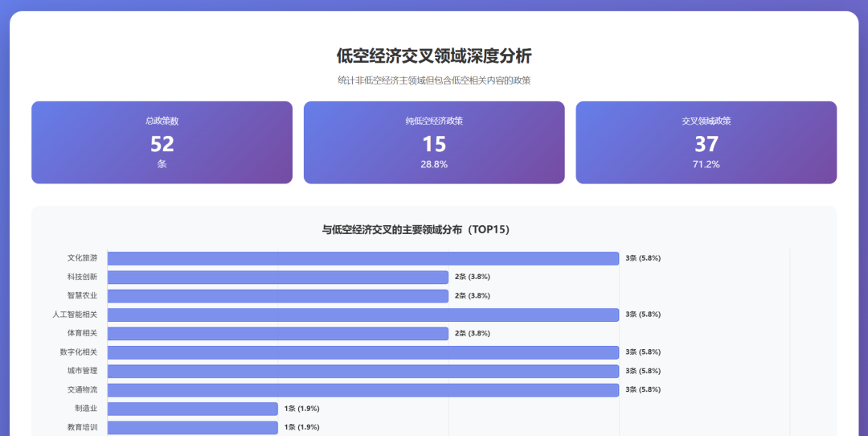Select the 纯低空经济政策 card showing 15

click(x=434, y=142)
